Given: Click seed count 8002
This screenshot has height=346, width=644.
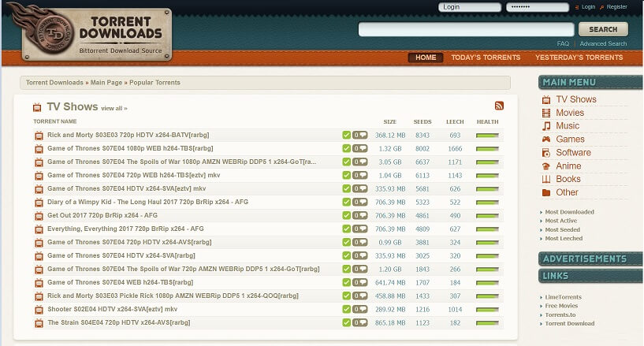Looking at the screenshot, I should pos(423,149).
